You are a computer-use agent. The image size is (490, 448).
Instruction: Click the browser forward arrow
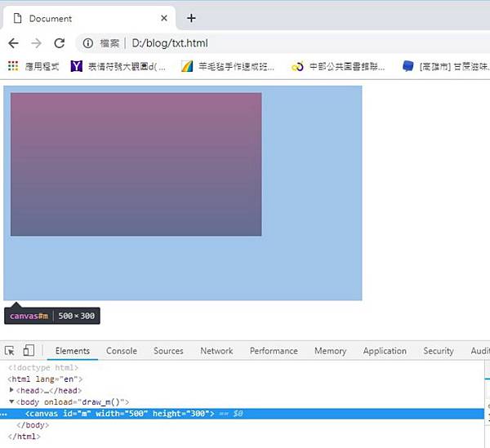click(x=36, y=43)
